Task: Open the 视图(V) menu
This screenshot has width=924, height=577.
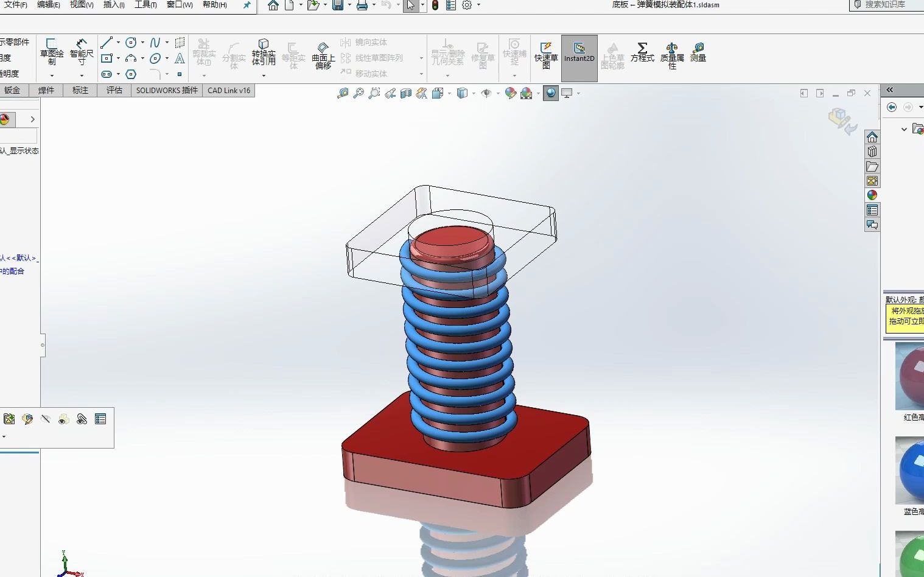Action: (82, 5)
